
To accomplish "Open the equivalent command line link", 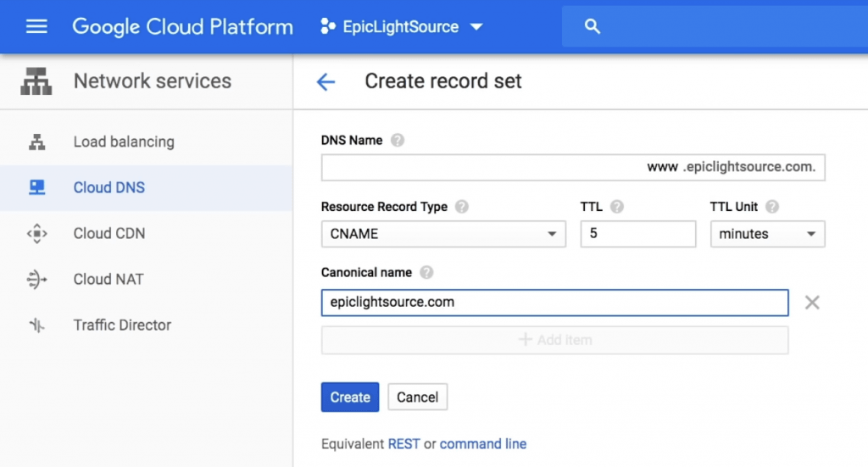I will (x=482, y=444).
